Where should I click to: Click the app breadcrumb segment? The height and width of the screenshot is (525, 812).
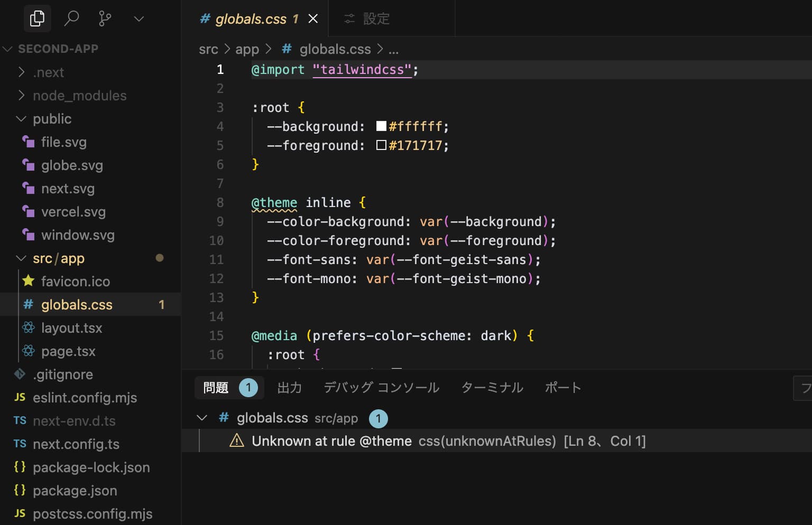click(247, 49)
